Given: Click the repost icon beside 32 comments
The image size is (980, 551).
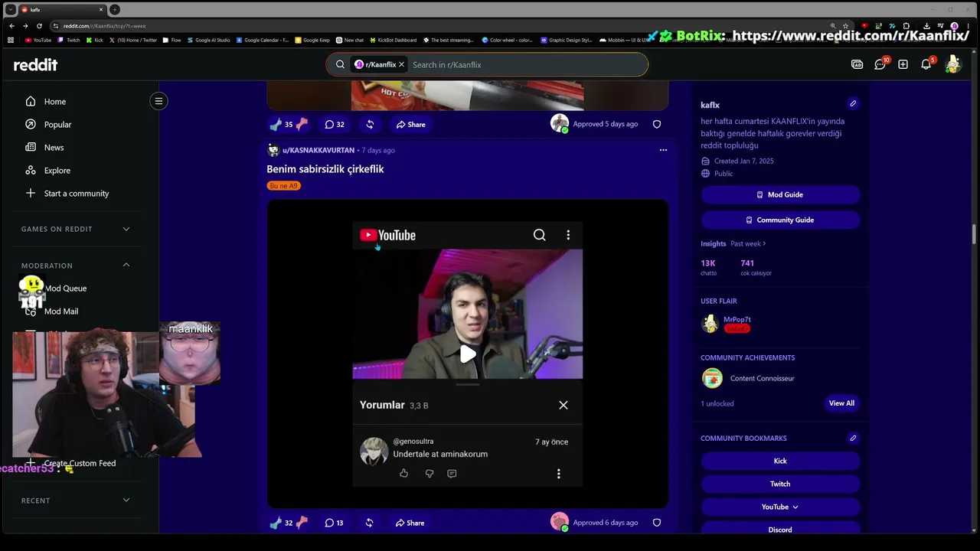Looking at the screenshot, I should tap(370, 125).
